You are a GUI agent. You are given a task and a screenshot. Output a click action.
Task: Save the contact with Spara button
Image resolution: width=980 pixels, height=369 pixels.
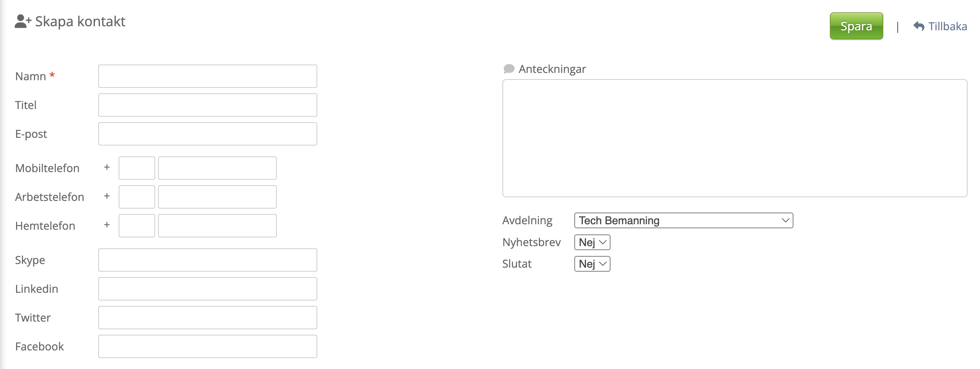click(856, 26)
